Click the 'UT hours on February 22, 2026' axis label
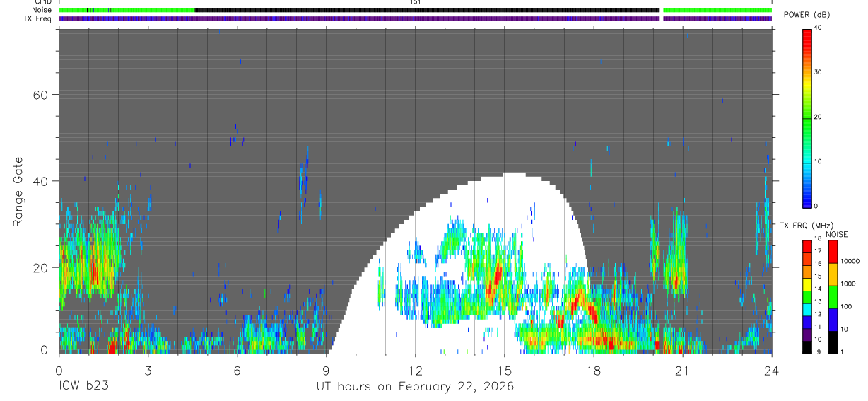This screenshot has height=401, width=868. pos(415,387)
